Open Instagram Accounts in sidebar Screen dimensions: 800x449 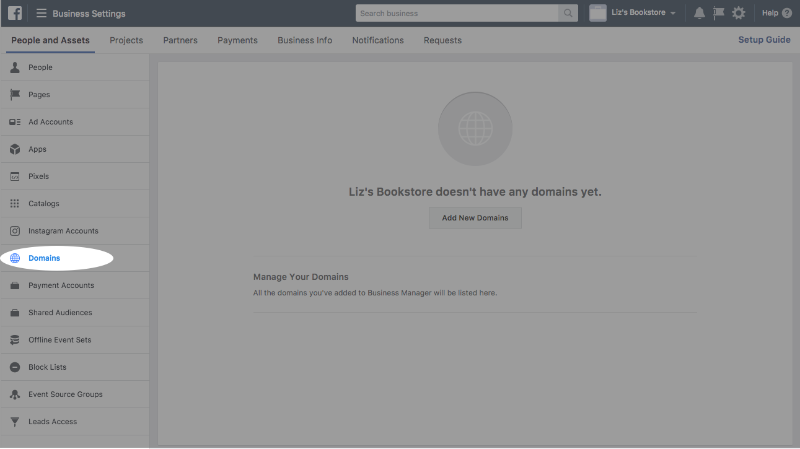point(63,231)
